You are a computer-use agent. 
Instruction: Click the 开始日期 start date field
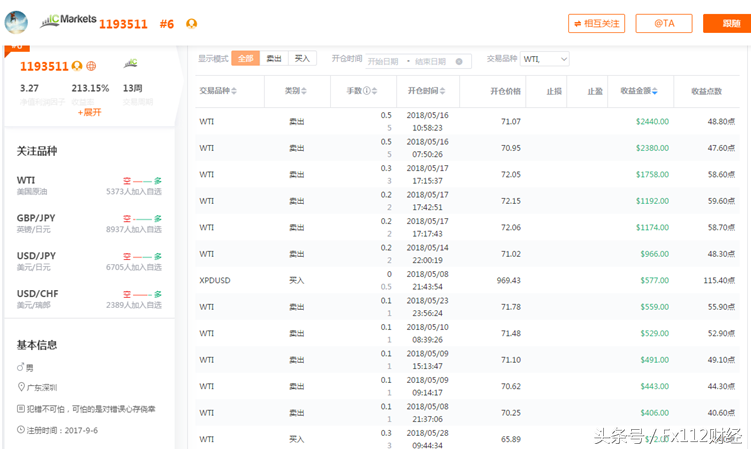(x=383, y=61)
